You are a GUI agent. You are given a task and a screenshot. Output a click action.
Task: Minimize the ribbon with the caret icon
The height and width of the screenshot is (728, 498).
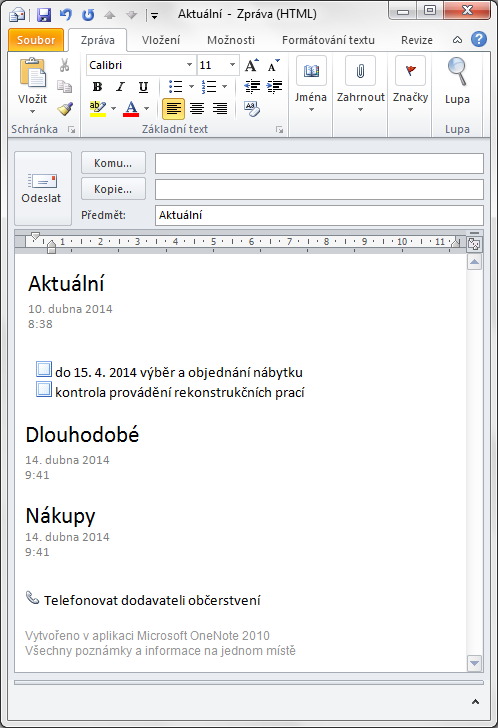(x=457, y=40)
